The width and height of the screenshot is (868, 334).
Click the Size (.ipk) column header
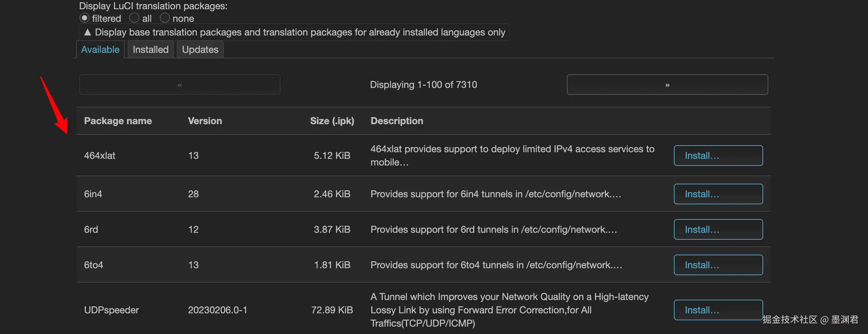(x=332, y=121)
